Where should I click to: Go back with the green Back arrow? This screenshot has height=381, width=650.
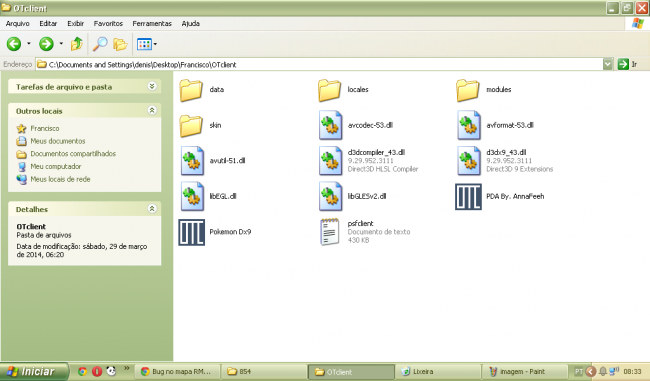pos(14,44)
